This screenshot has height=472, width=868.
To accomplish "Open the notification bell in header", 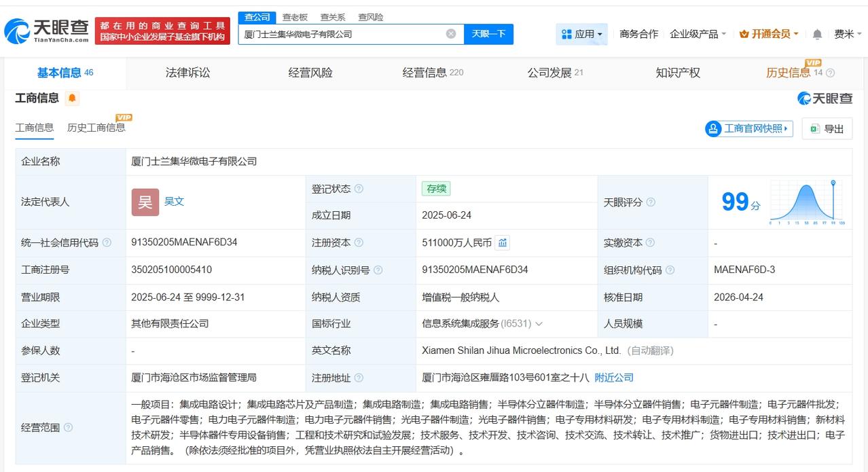I will pos(817,34).
